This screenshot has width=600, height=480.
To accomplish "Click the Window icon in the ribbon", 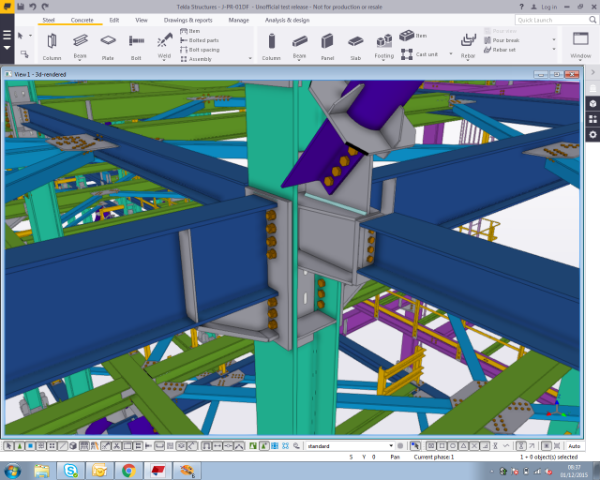I will 579,41.
